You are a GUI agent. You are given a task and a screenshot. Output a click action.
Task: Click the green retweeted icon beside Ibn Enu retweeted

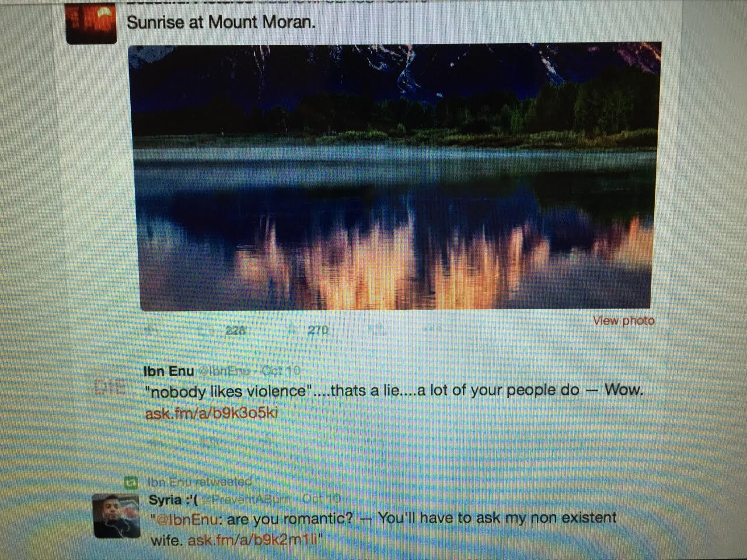click(x=131, y=482)
